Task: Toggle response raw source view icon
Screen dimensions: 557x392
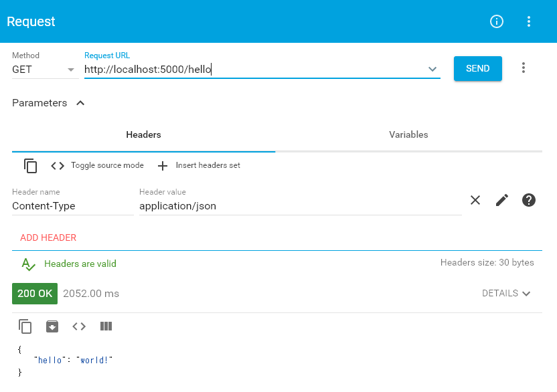Action: pos(79,326)
